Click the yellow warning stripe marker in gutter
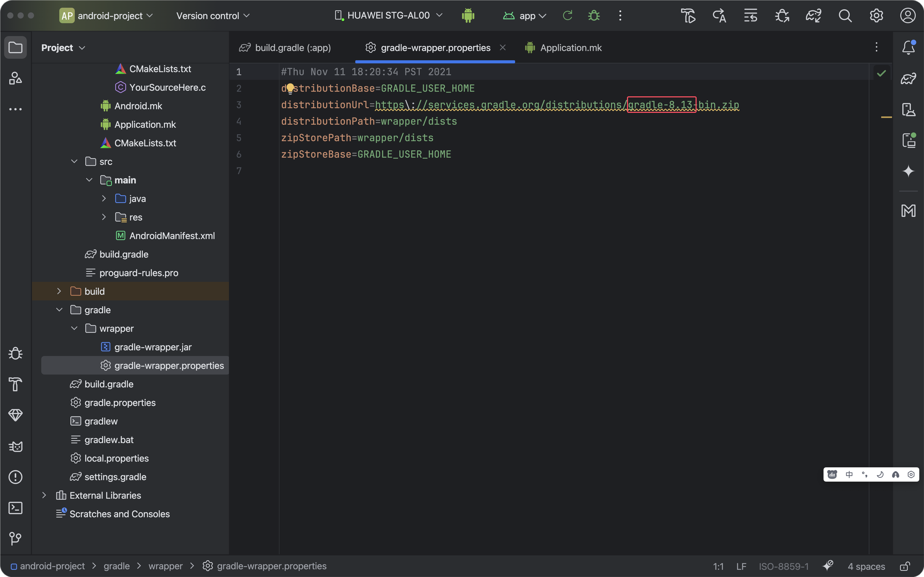The height and width of the screenshot is (577, 924). point(886,117)
